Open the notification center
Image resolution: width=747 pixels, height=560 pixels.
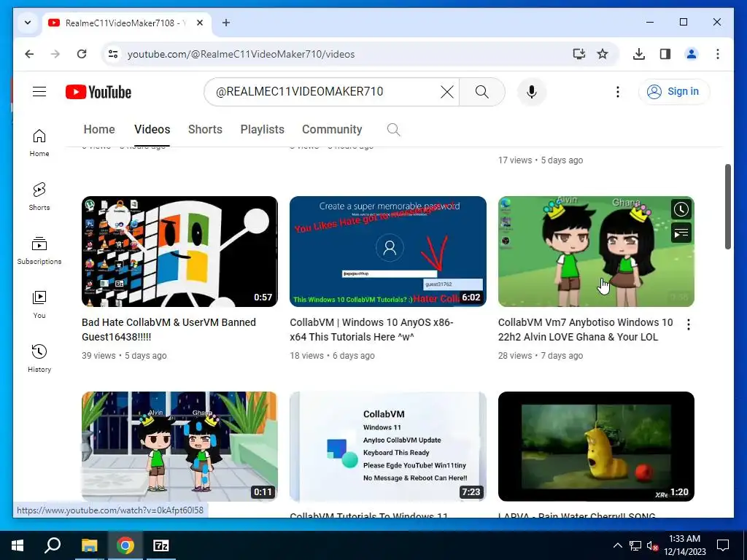point(723,545)
